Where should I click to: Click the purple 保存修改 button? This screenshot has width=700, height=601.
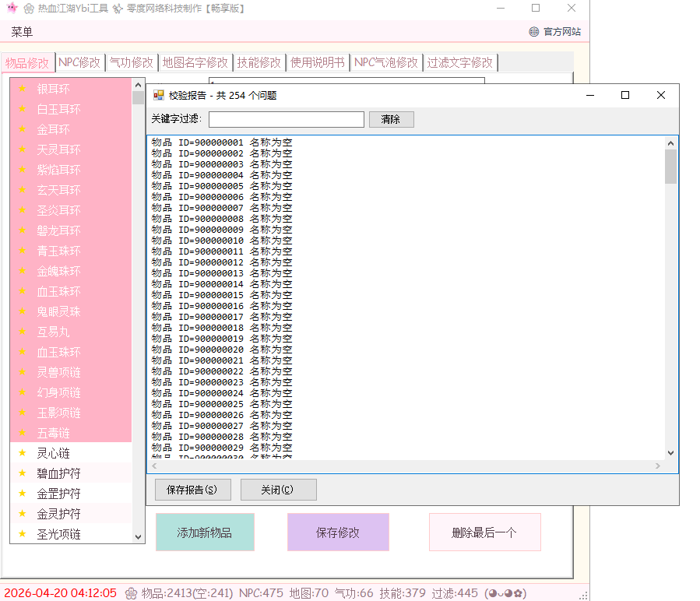click(x=338, y=532)
